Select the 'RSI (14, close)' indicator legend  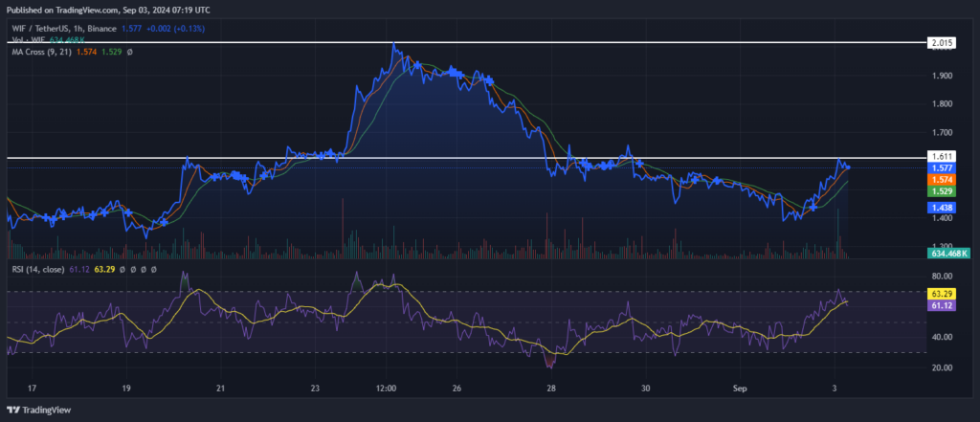37,270
